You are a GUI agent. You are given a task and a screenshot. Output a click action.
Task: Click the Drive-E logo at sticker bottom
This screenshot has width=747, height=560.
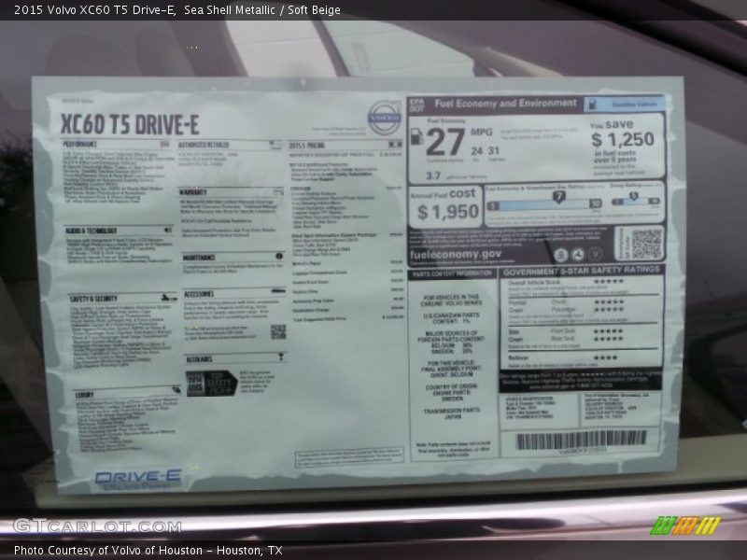(138, 479)
